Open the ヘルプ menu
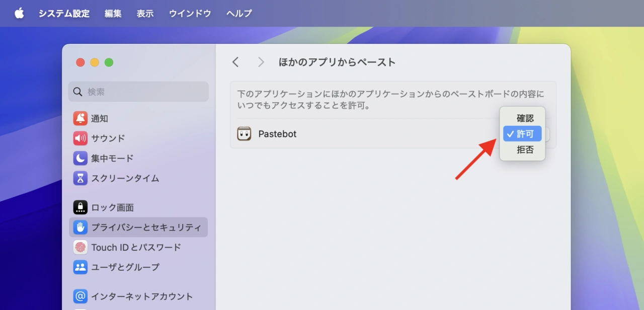The height and width of the screenshot is (310, 644). 239,14
